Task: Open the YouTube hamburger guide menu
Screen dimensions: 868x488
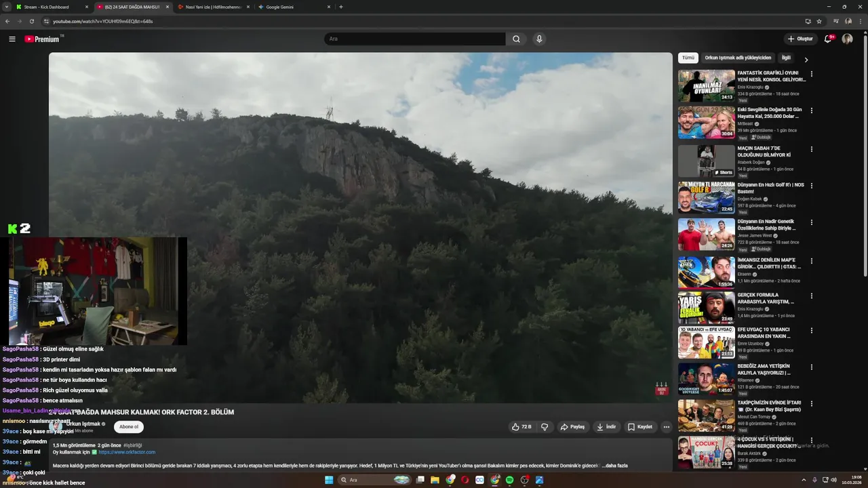Action: point(12,39)
